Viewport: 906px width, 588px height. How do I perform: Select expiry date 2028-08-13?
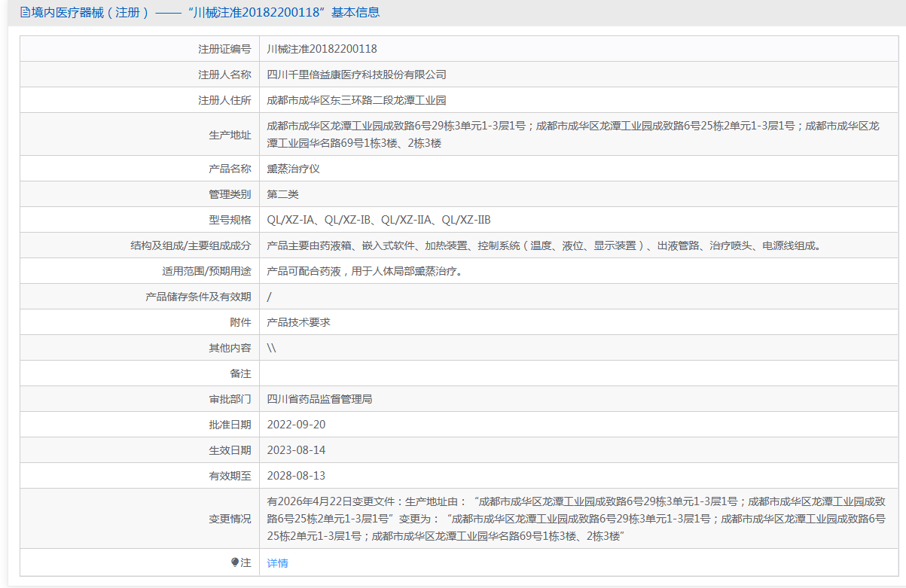[297, 476]
